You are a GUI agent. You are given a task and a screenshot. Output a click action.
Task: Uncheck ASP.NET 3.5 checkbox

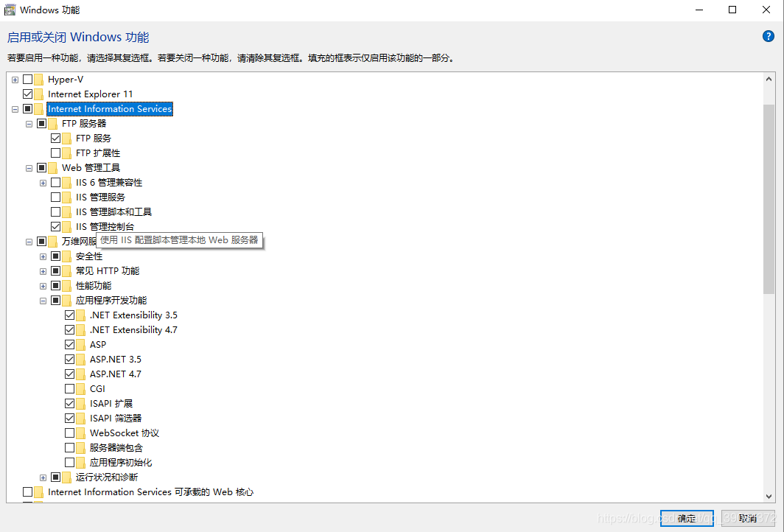point(69,359)
